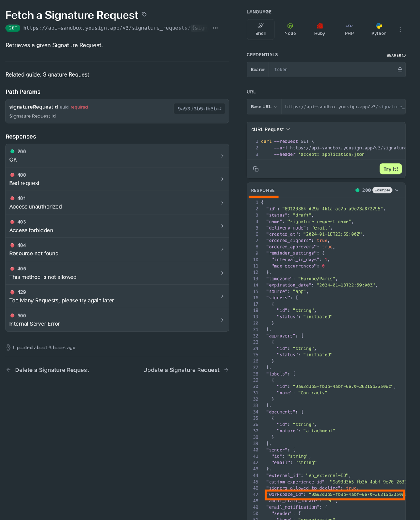Select the PHP language icon
The width and height of the screenshot is (420, 520).
[x=349, y=26]
